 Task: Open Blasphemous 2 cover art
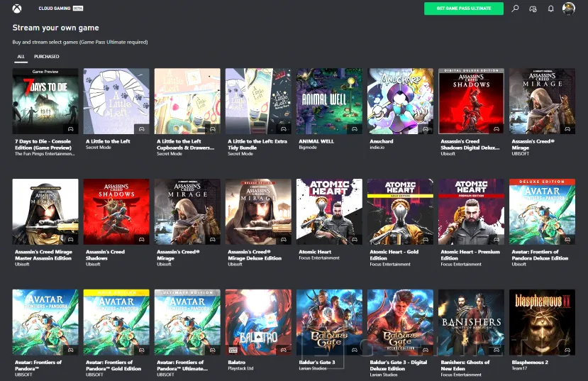542,322
